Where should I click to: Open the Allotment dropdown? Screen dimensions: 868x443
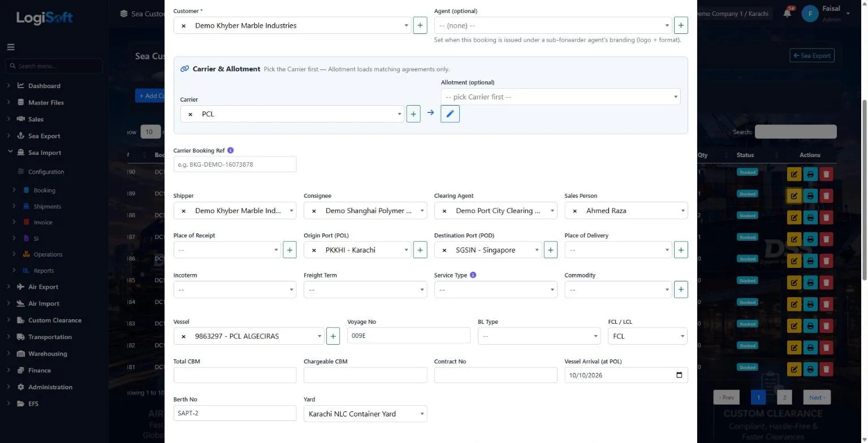[560, 97]
